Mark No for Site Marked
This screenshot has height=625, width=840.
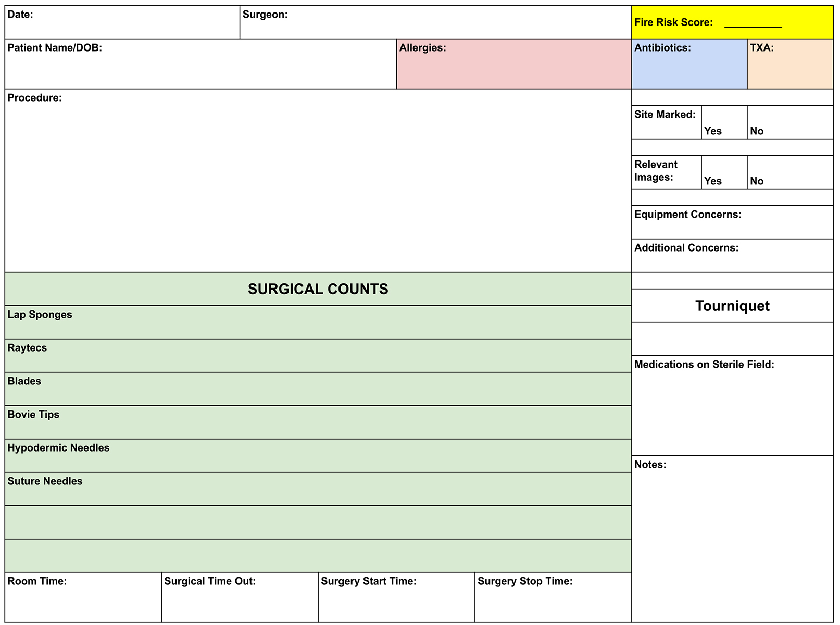coord(791,122)
